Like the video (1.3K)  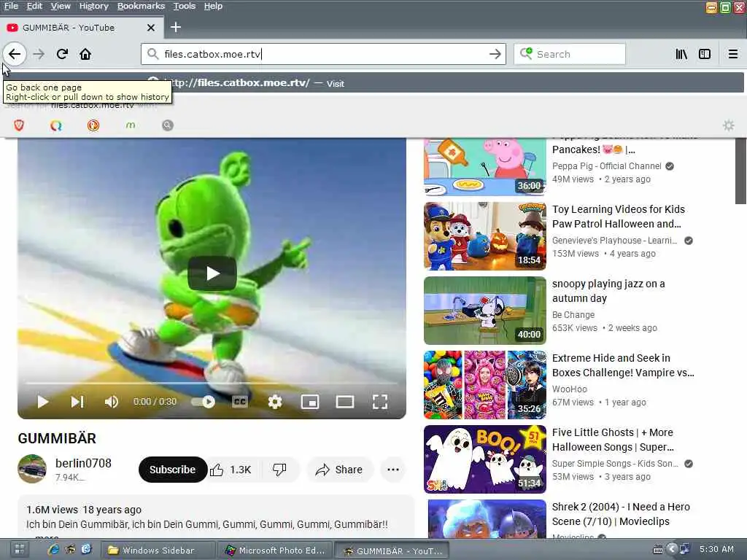[x=231, y=470]
